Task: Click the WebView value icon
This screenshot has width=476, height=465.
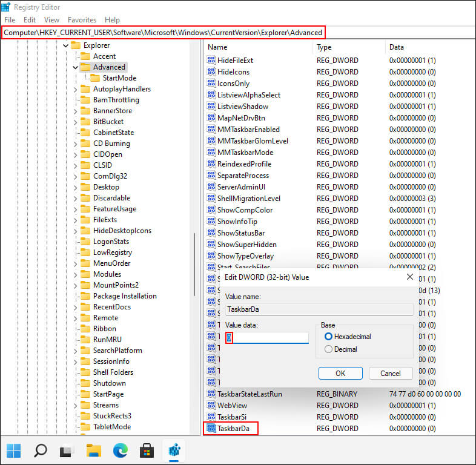Action: pyautogui.click(x=211, y=405)
